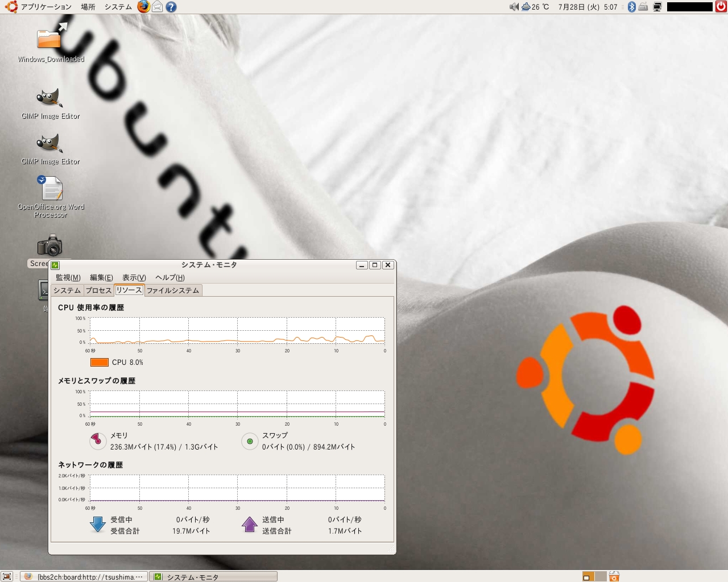Switch to the first workspace
Viewport: 728px width, 582px height.
[x=588, y=576]
